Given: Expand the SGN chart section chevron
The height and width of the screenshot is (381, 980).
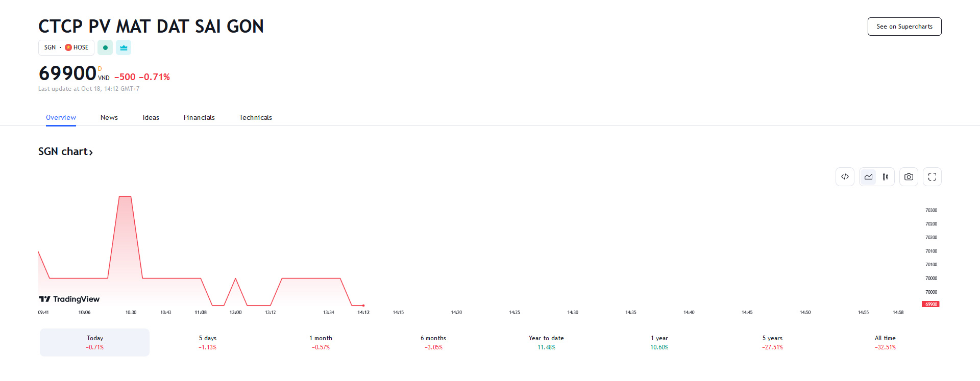Looking at the screenshot, I should [x=91, y=152].
